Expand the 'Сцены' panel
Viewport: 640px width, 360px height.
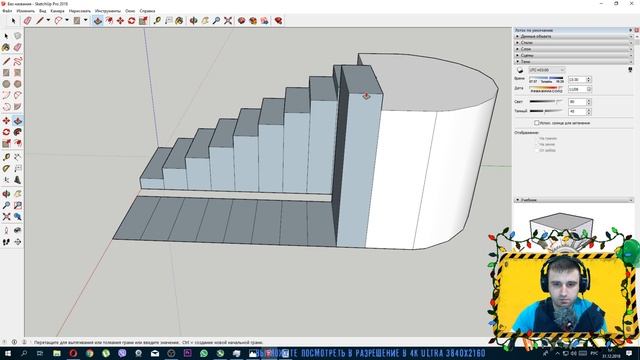(x=573, y=55)
